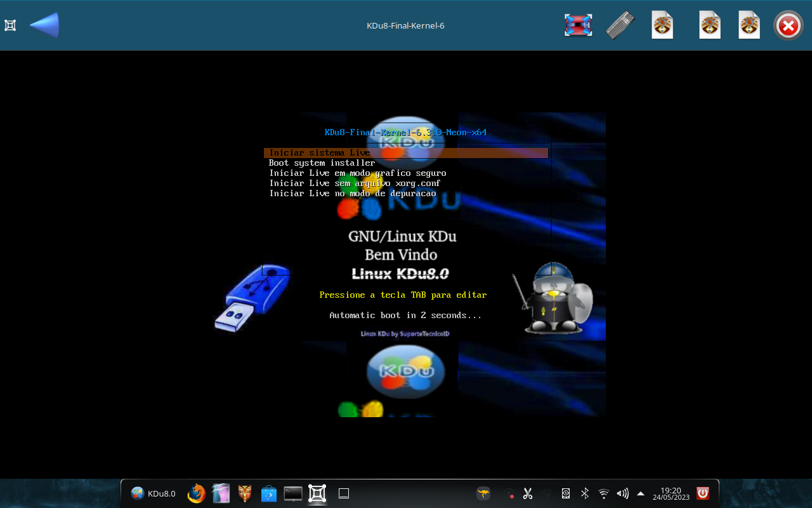The width and height of the screenshot is (812, 508).
Task: Click the show desktop square icon in taskbar
Action: point(344,493)
